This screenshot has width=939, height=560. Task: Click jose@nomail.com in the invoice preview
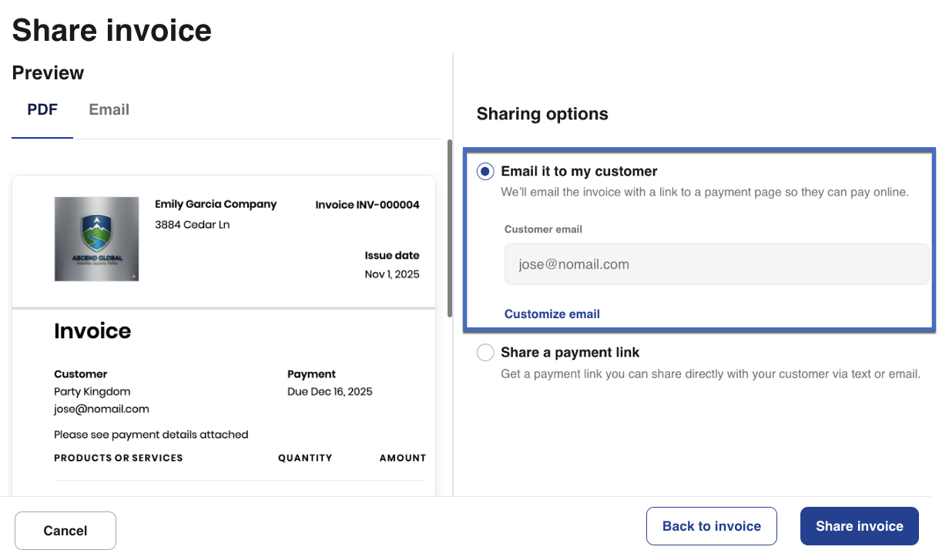pos(102,409)
